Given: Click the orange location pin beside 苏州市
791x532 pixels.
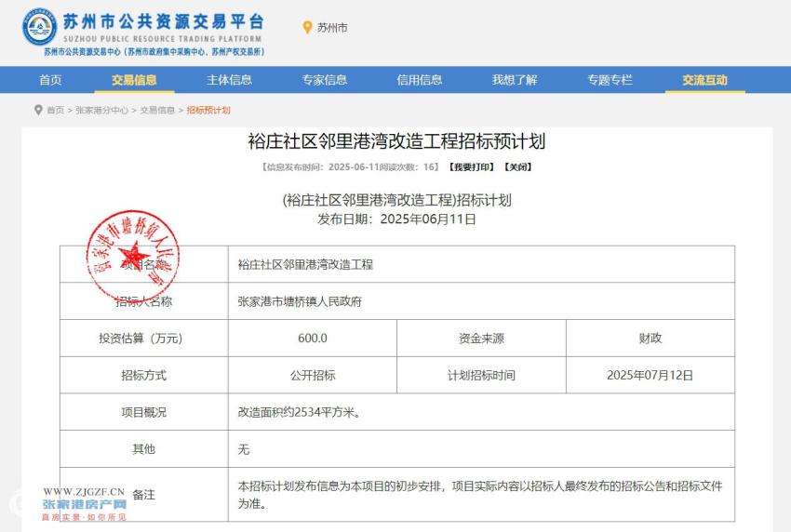Looking at the screenshot, I should pyautogui.click(x=307, y=27).
